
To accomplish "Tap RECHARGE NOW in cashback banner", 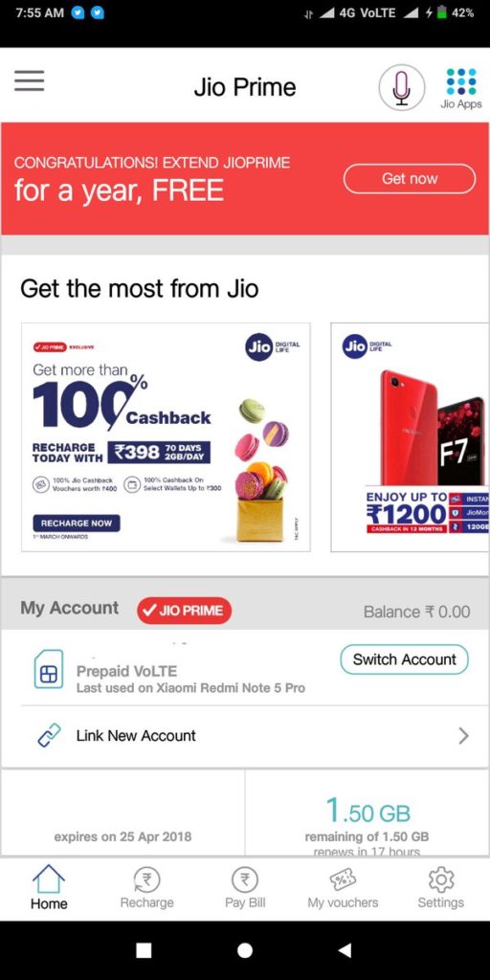I will point(77,523).
